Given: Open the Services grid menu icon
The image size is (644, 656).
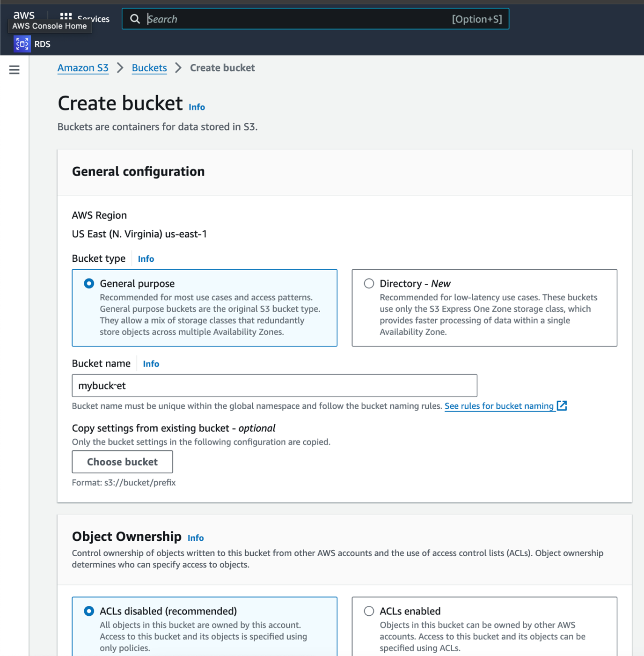Looking at the screenshot, I should click(66, 17).
